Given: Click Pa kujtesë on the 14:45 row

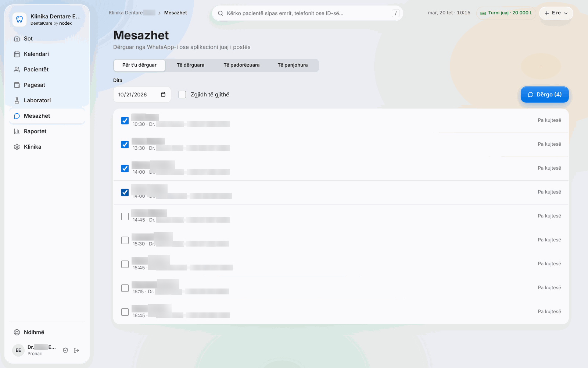Looking at the screenshot, I should tap(549, 216).
